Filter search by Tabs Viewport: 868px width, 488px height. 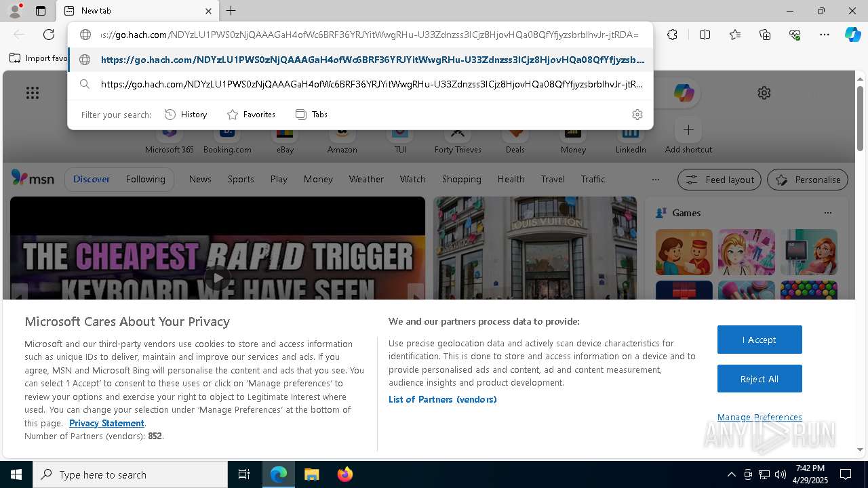tap(312, 115)
